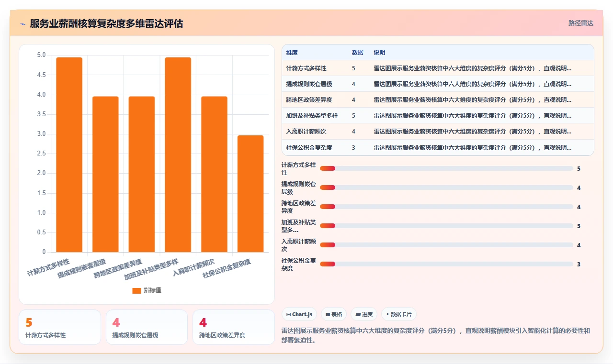Toggle the 指标值 legend swatch

(x=136, y=290)
